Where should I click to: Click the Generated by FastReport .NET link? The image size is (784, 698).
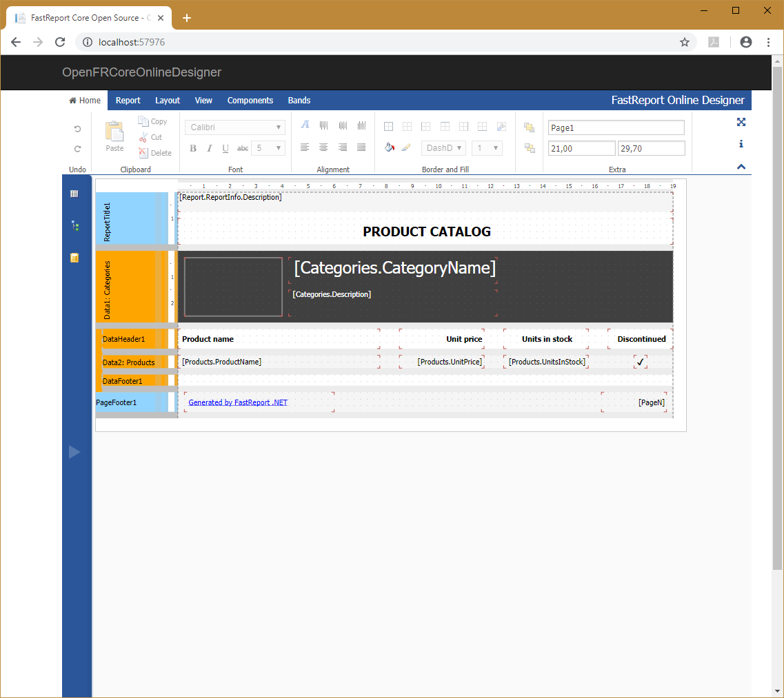tap(237, 402)
